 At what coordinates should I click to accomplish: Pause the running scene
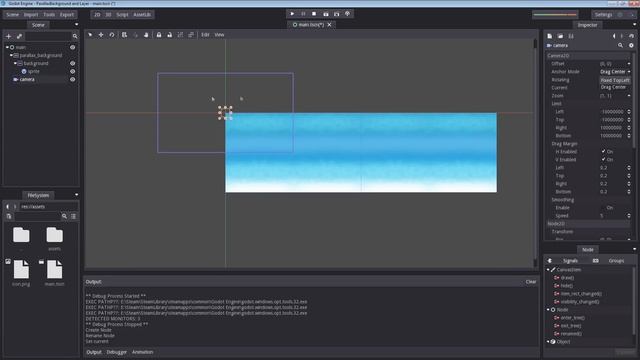tap(303, 14)
